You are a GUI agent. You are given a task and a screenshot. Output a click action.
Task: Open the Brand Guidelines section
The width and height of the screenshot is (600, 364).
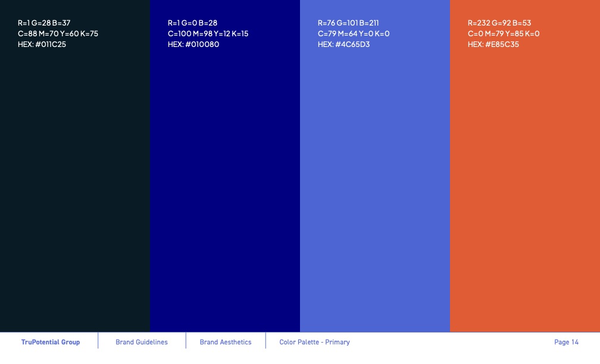coord(142,342)
